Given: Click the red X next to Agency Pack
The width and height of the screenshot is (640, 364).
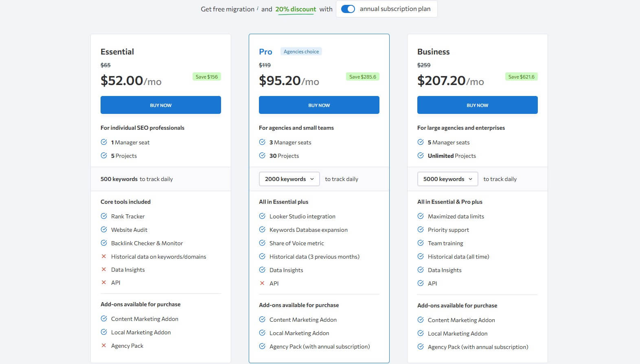Looking at the screenshot, I should pyautogui.click(x=104, y=346).
